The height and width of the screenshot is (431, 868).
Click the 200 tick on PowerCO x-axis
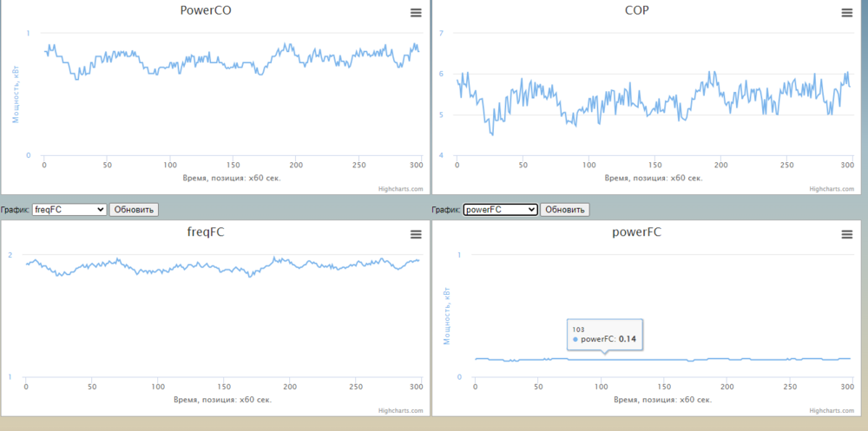click(296, 165)
